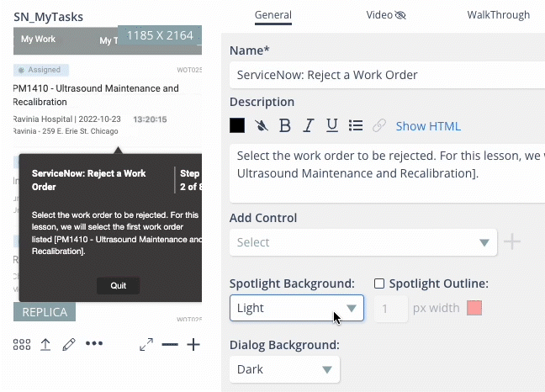This screenshot has height=392, width=545.
Task: Click the outline px width field
Action: click(391, 309)
